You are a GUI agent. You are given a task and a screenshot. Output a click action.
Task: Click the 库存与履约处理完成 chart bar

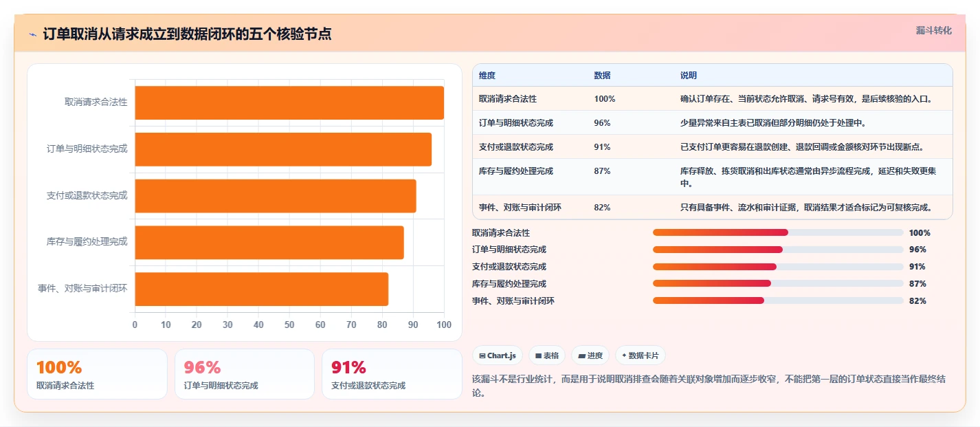[x=269, y=242]
